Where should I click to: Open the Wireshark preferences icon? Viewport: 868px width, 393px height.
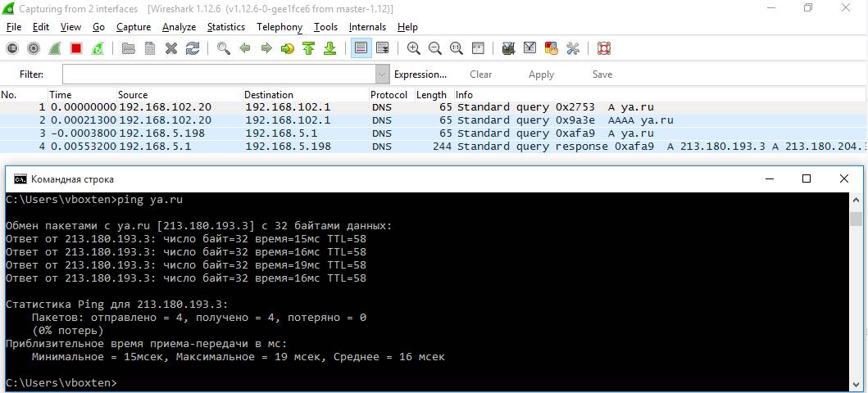[x=572, y=48]
